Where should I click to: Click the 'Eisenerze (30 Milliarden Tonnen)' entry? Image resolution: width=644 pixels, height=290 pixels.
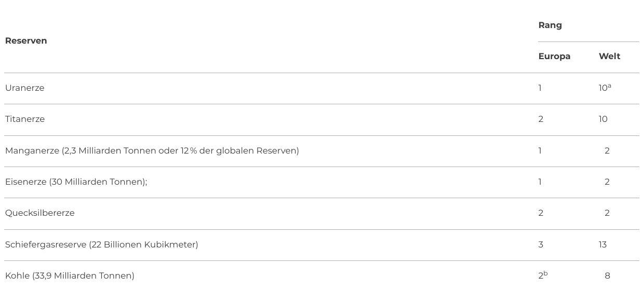coord(76,182)
